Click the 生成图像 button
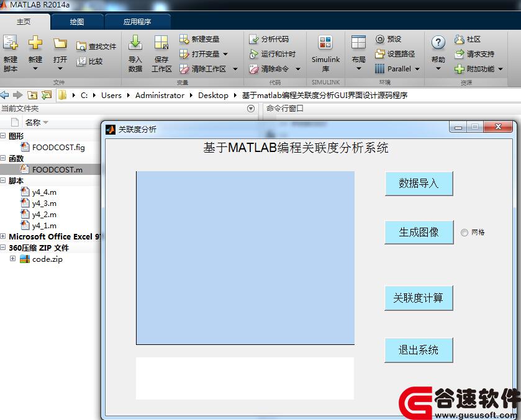The image size is (521, 420). pos(419,232)
